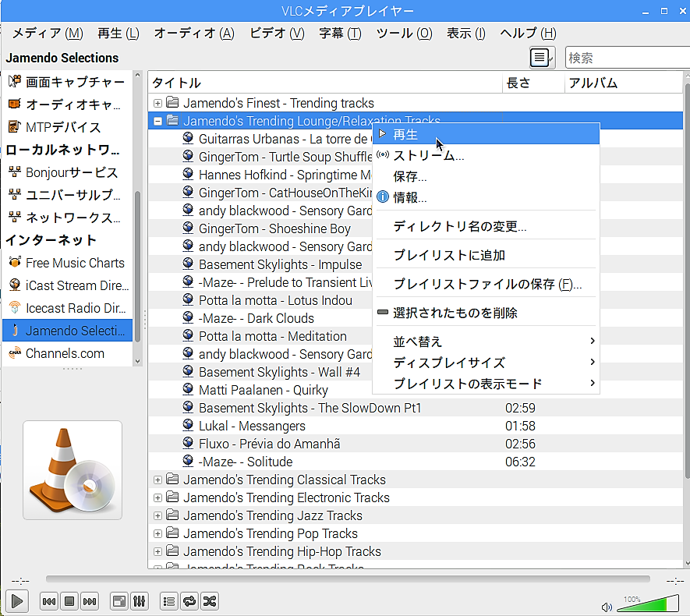Open the 表示 (I) menu
690x616 pixels.
pyautogui.click(x=466, y=33)
